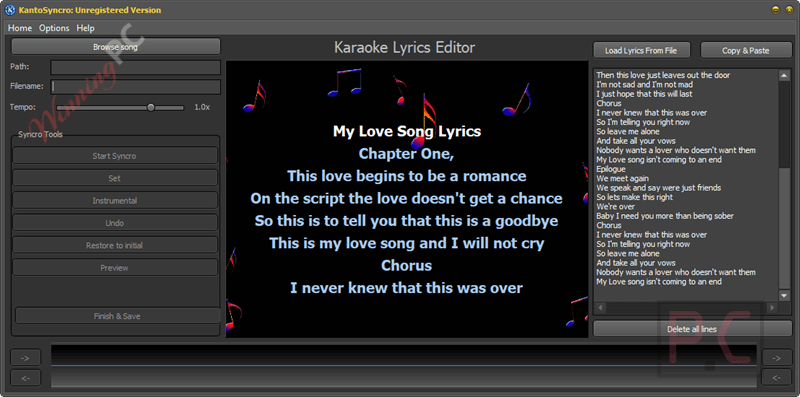Click lyrics list horizontal scroll left arrow
Image resolution: width=800 pixels, height=397 pixels.
(601, 308)
